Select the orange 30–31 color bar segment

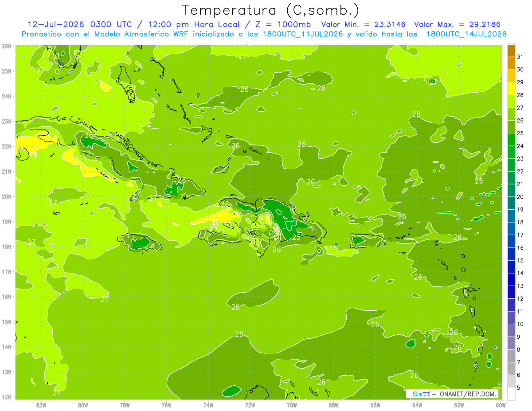click(x=511, y=63)
